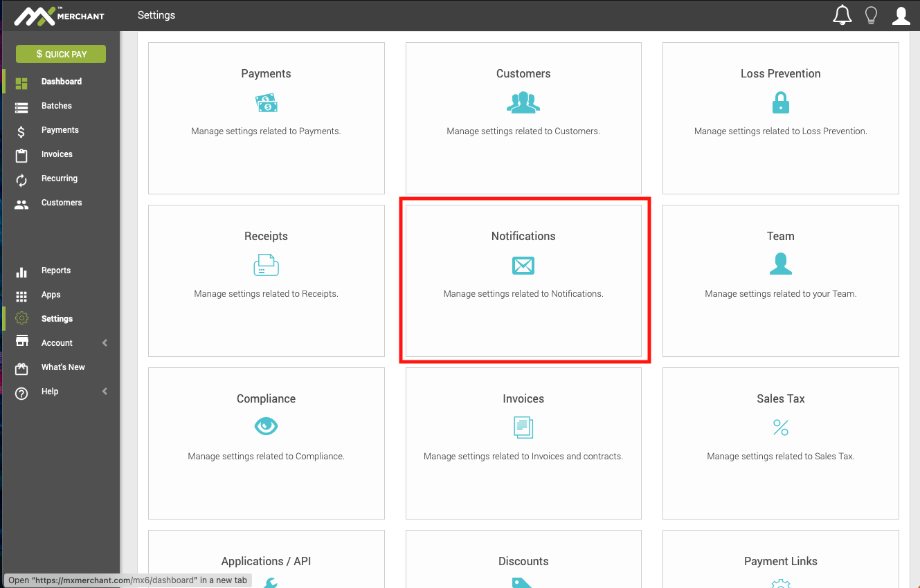920x588 pixels.
Task: Open the What's New menu item
Action: (x=62, y=367)
